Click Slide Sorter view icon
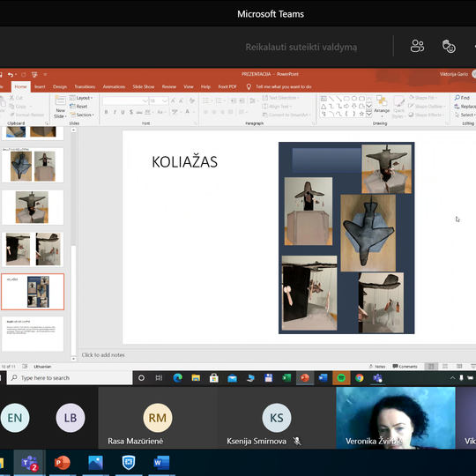476x476 pixels. tap(445, 367)
